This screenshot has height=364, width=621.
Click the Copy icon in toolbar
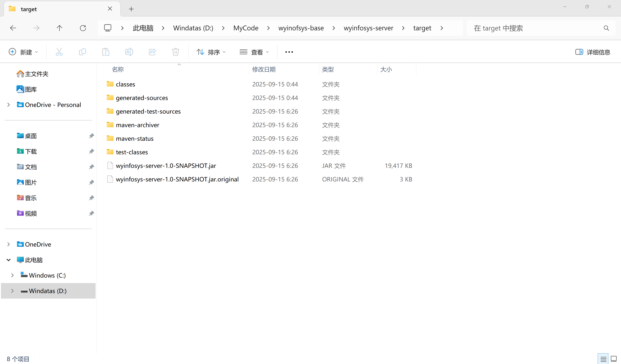(82, 52)
